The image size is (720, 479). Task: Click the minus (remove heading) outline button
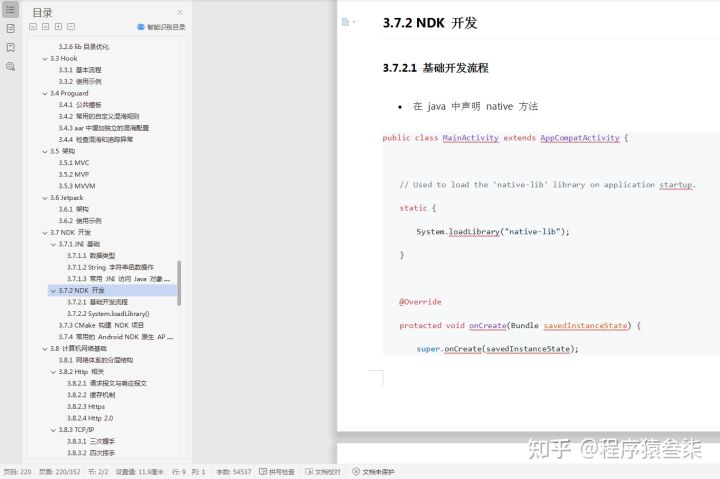click(71, 27)
